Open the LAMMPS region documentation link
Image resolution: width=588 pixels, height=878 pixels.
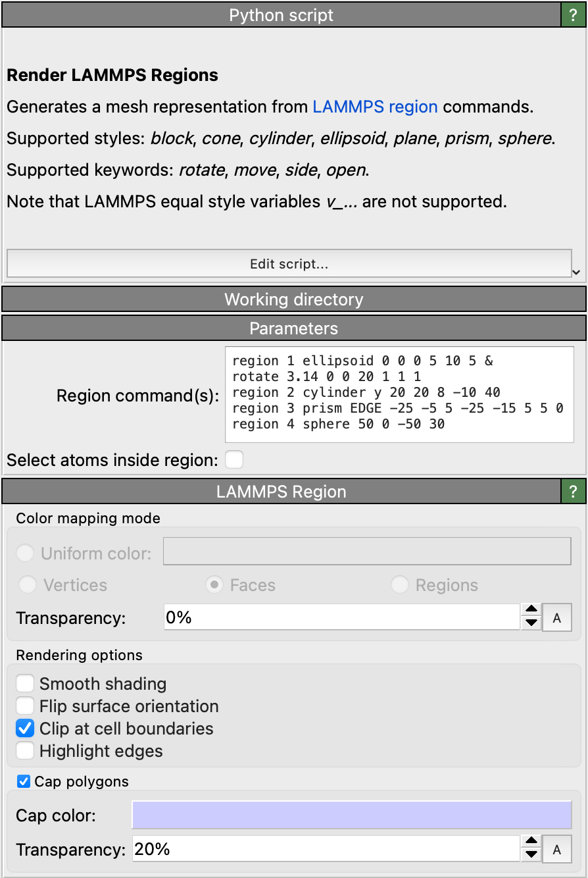pos(375,107)
